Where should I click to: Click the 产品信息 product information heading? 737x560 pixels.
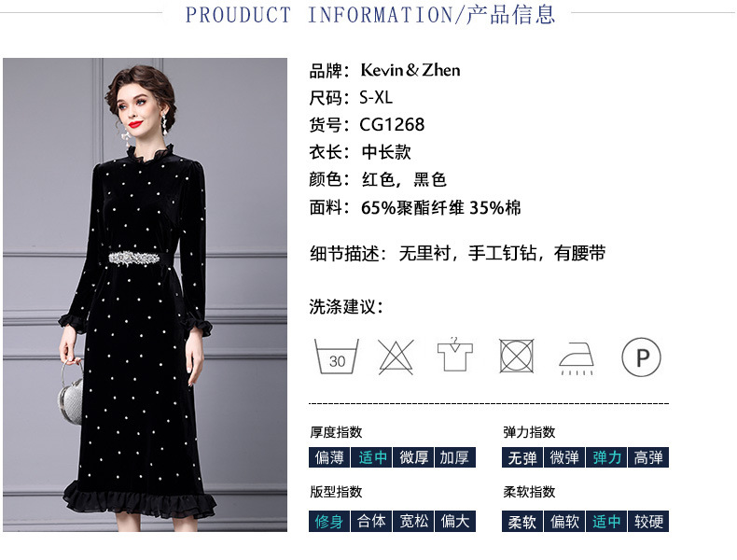tap(511, 14)
